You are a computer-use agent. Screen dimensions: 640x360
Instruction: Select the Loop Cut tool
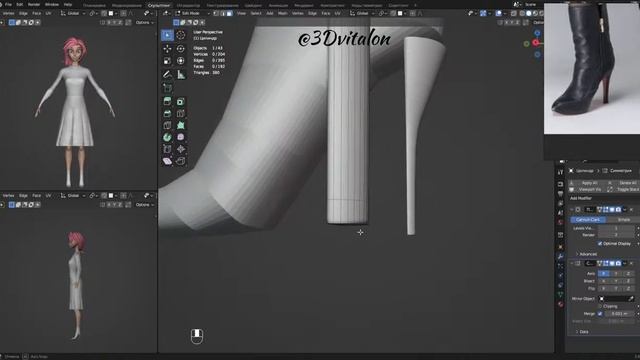point(180,113)
